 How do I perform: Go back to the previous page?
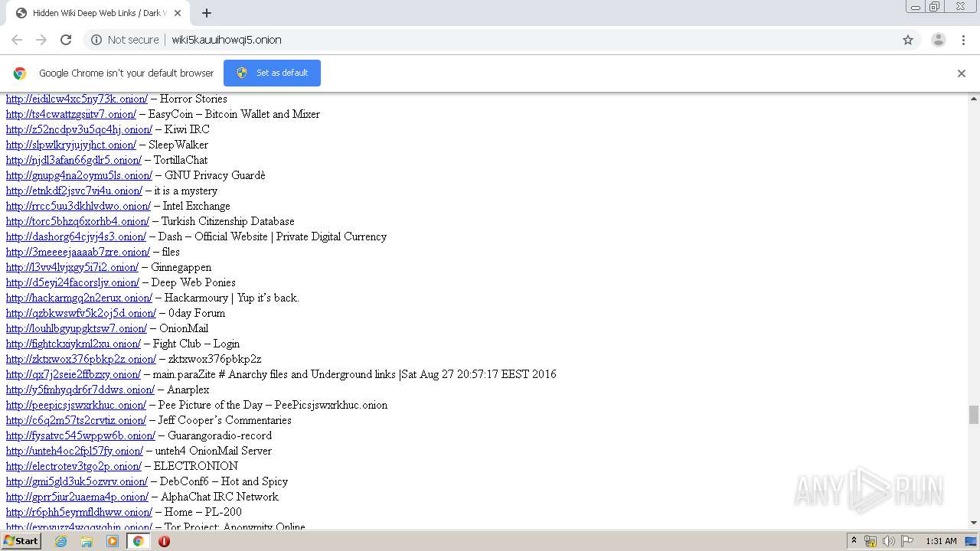[x=17, y=40]
